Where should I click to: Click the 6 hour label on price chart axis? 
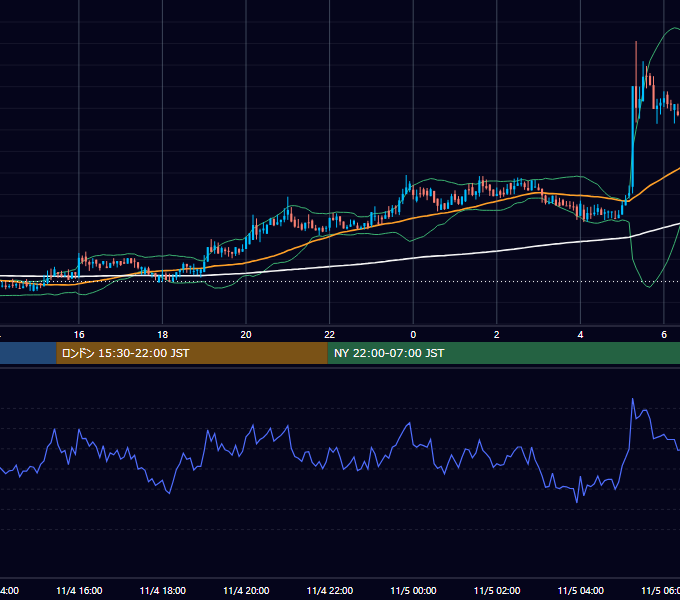tap(664, 335)
